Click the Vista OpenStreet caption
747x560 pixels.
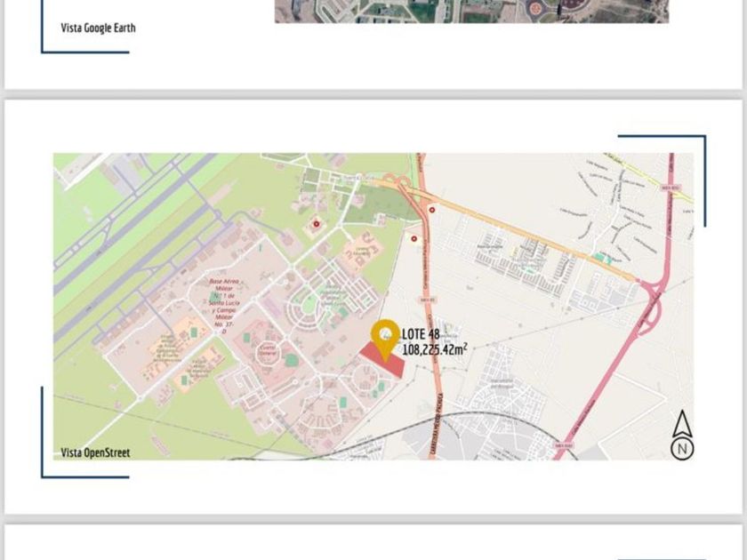95,452
